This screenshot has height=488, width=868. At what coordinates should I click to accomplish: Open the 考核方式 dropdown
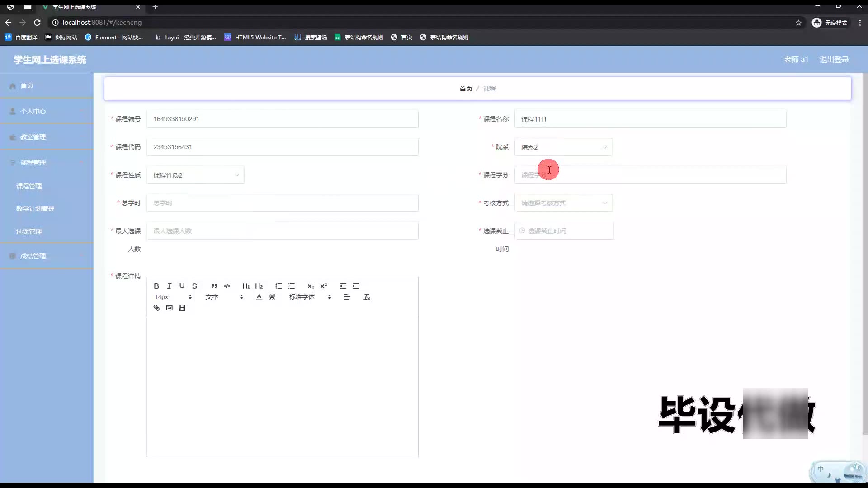tap(563, 203)
